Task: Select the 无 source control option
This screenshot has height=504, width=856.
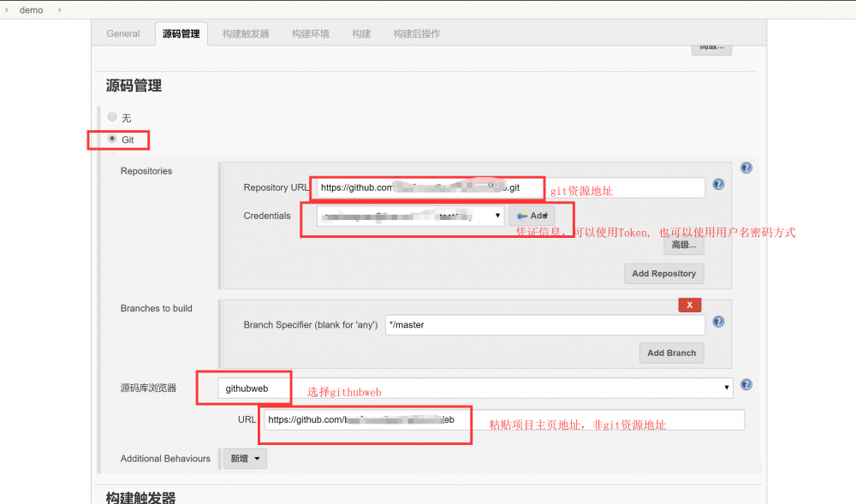Action: pos(112,116)
